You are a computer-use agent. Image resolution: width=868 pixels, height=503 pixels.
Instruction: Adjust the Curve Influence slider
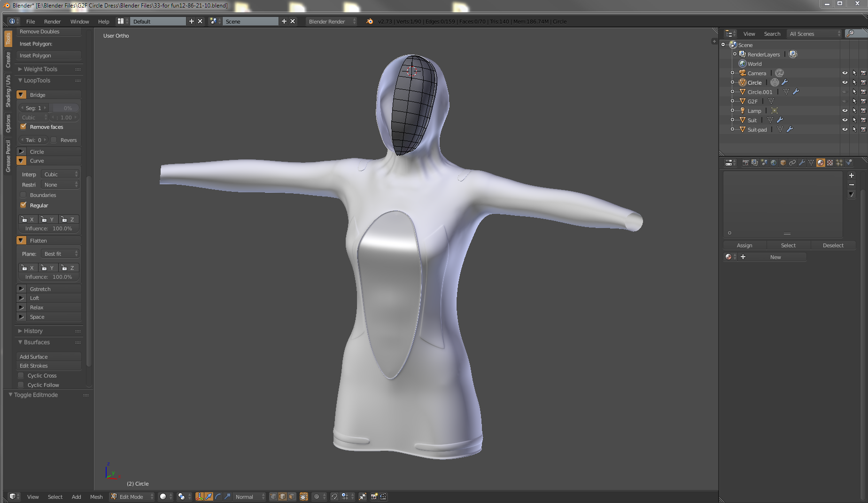click(x=49, y=228)
